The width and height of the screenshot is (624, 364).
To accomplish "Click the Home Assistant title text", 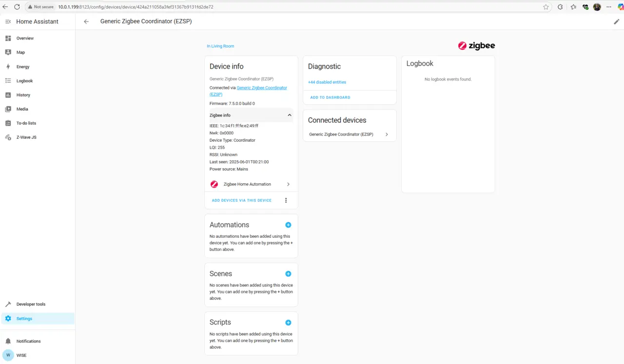I will point(37,21).
